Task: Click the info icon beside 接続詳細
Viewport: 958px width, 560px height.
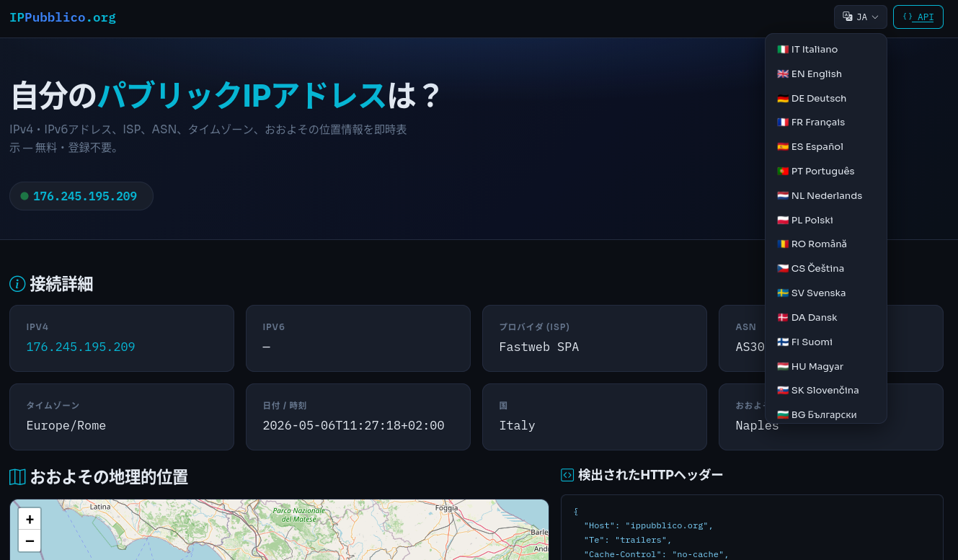Action: pyautogui.click(x=17, y=284)
